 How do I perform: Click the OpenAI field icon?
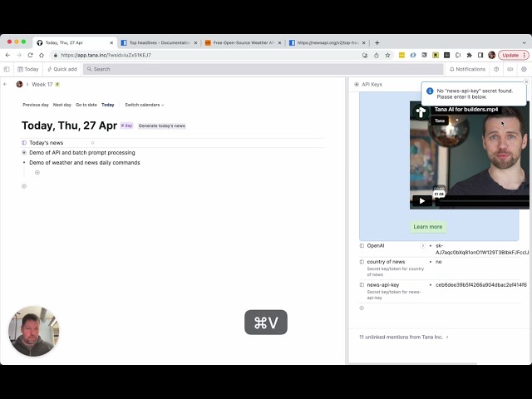pos(362,246)
